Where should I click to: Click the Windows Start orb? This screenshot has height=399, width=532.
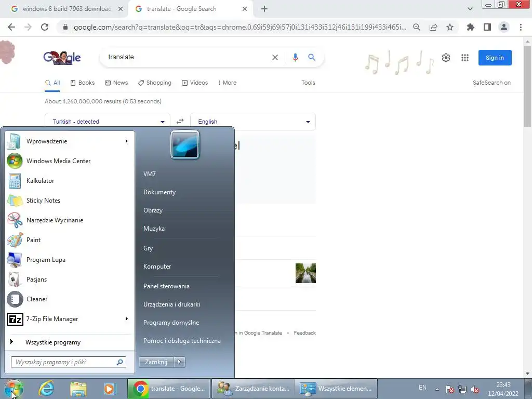tap(14, 389)
